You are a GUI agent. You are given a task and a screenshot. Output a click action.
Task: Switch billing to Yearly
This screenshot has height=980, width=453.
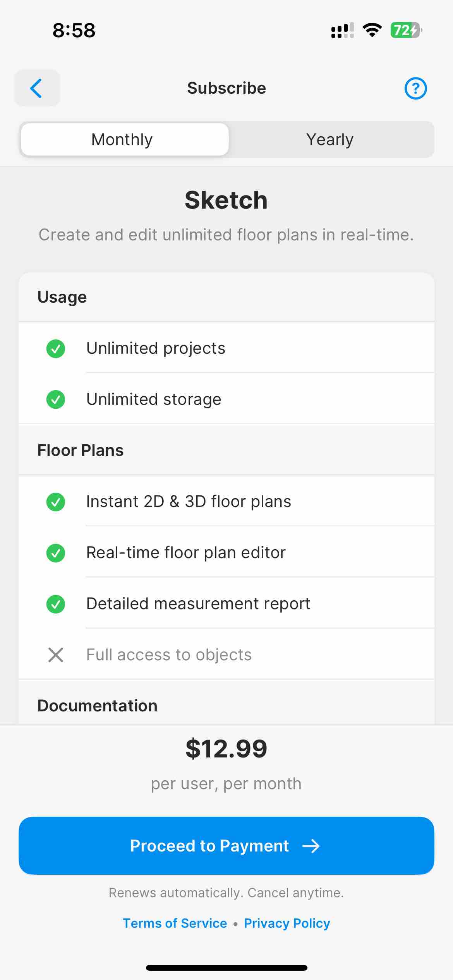(x=330, y=139)
